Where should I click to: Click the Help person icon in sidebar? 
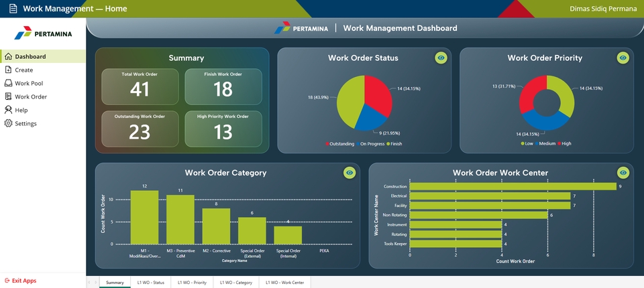click(8, 110)
